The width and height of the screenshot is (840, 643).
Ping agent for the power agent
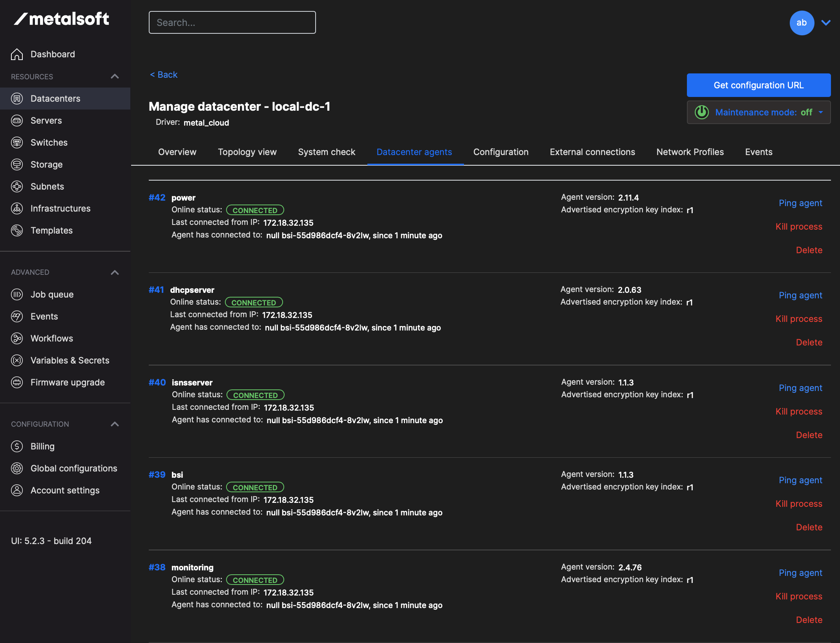pos(800,203)
